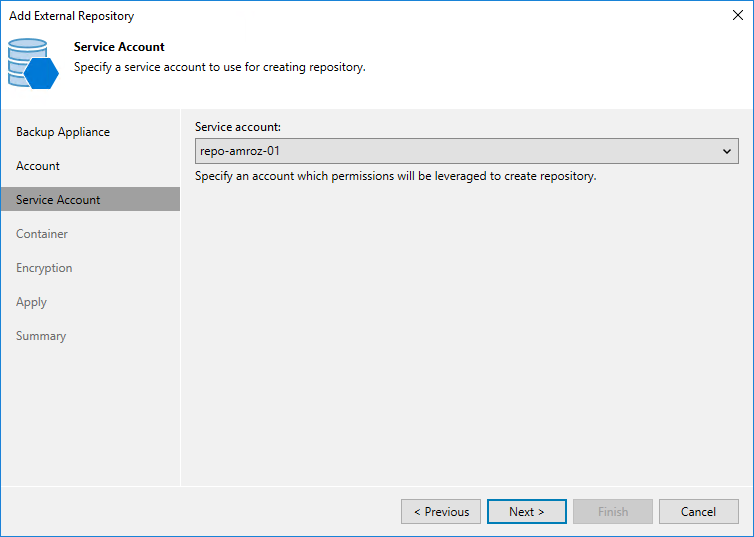
Task: Open the Container wizard step
Action: click(x=42, y=234)
